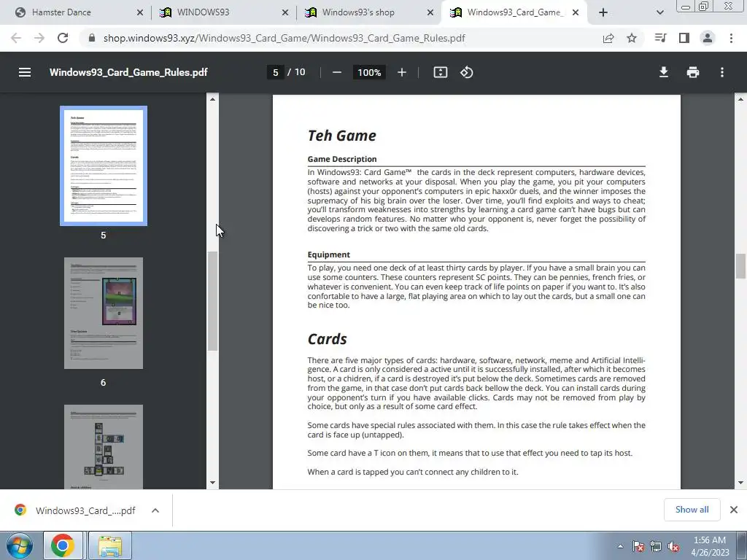Click the 'Equipment' subheading
The height and width of the screenshot is (560, 747).
329,254
